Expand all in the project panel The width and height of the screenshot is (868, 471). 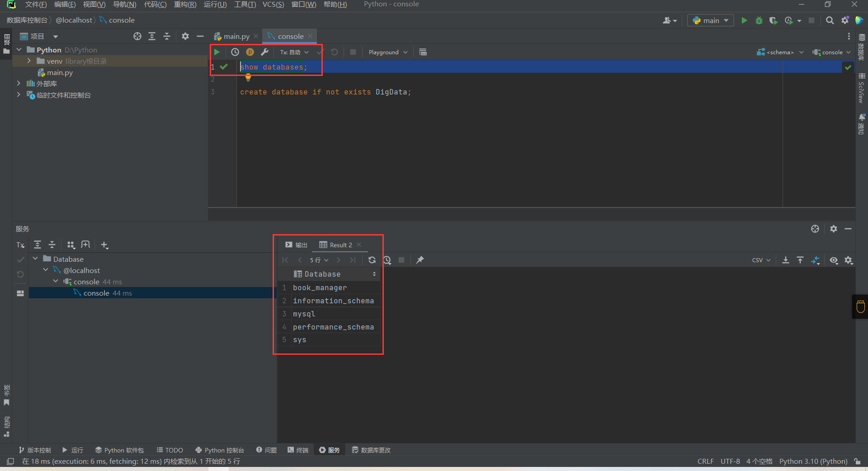coord(152,36)
